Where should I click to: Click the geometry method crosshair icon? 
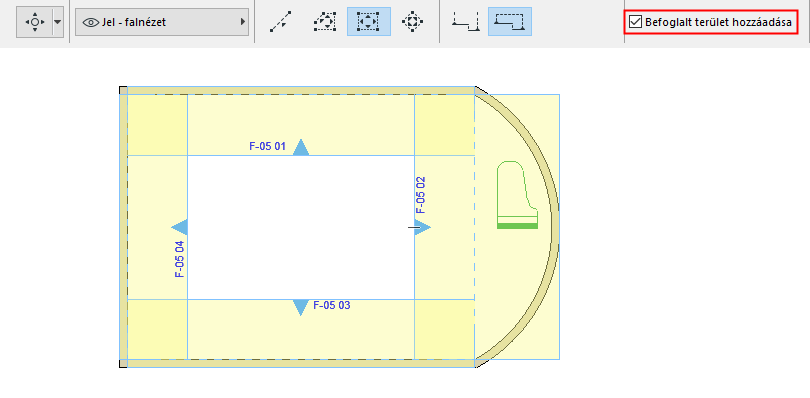tap(35, 22)
